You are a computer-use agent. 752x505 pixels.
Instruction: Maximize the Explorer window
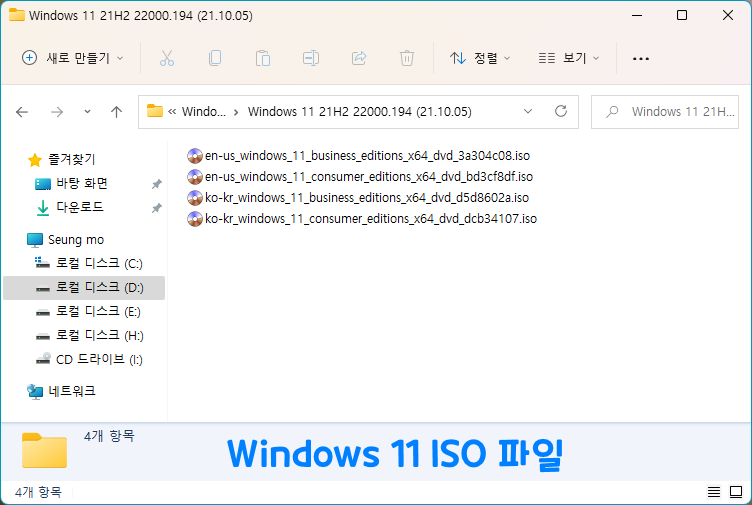(x=682, y=15)
